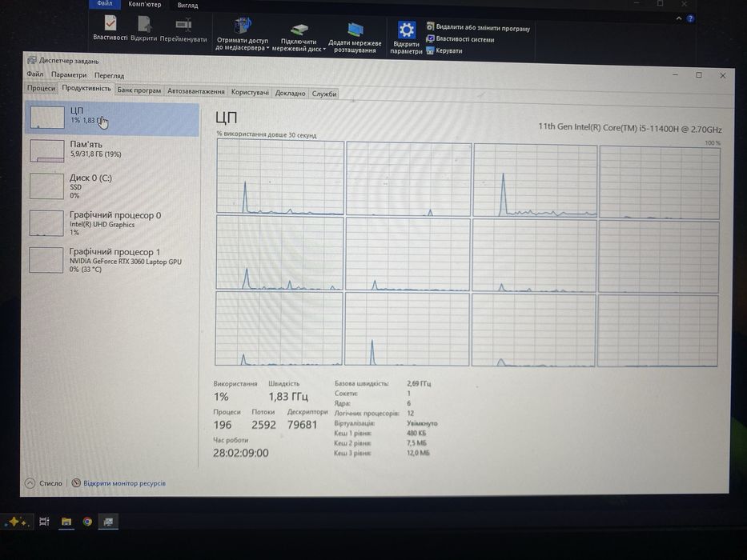Click the ЦП mini graph thumbnail
This screenshot has height=560, width=747.
pyautogui.click(x=47, y=117)
